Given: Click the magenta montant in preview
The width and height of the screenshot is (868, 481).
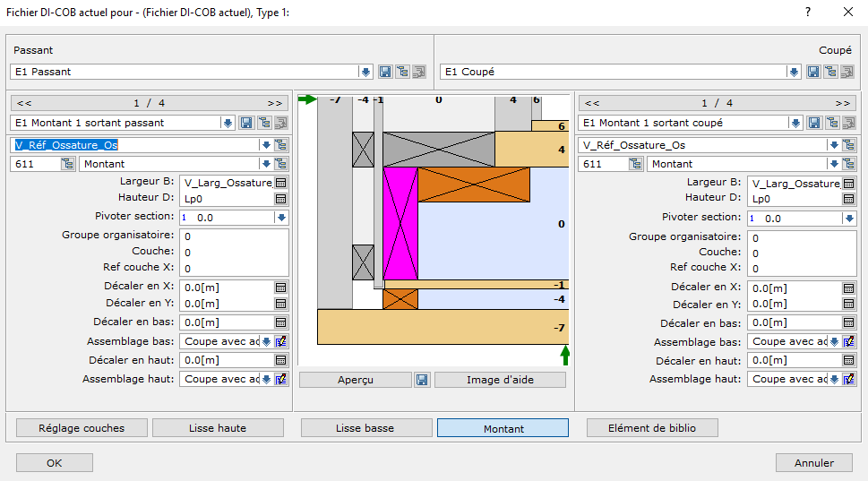Looking at the screenshot, I should tap(400, 223).
